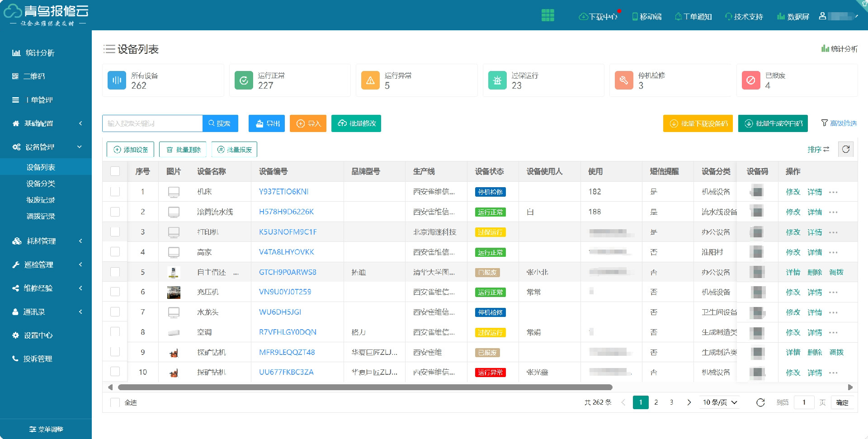Screen dimensions: 868x439
Task: Open 设备分类 in the sidebar
Action: click(41, 184)
